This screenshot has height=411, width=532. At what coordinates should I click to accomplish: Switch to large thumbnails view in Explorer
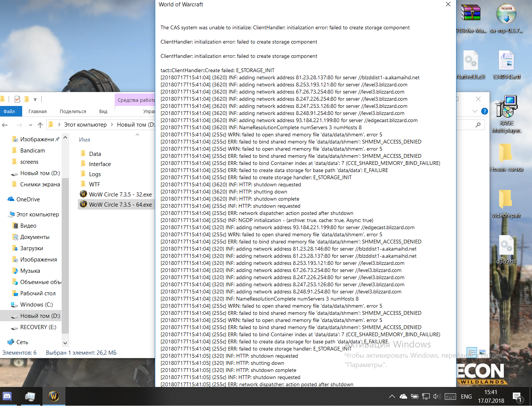point(482,353)
